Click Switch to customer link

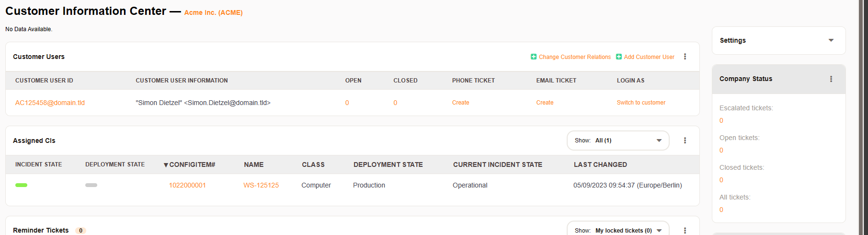tap(641, 103)
